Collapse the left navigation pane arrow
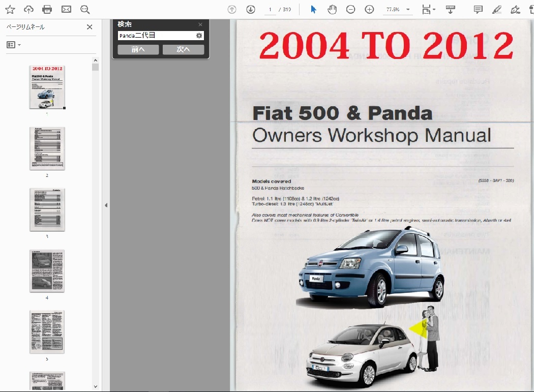 pyautogui.click(x=106, y=205)
